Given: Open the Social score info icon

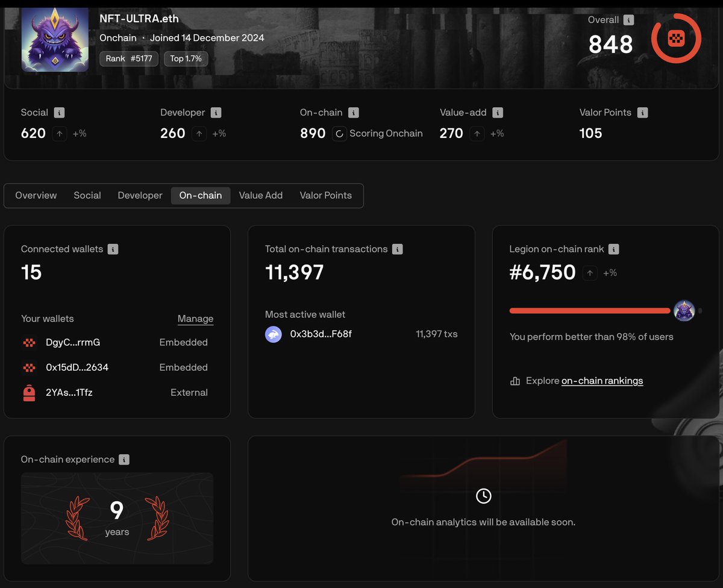Looking at the screenshot, I should (x=59, y=113).
